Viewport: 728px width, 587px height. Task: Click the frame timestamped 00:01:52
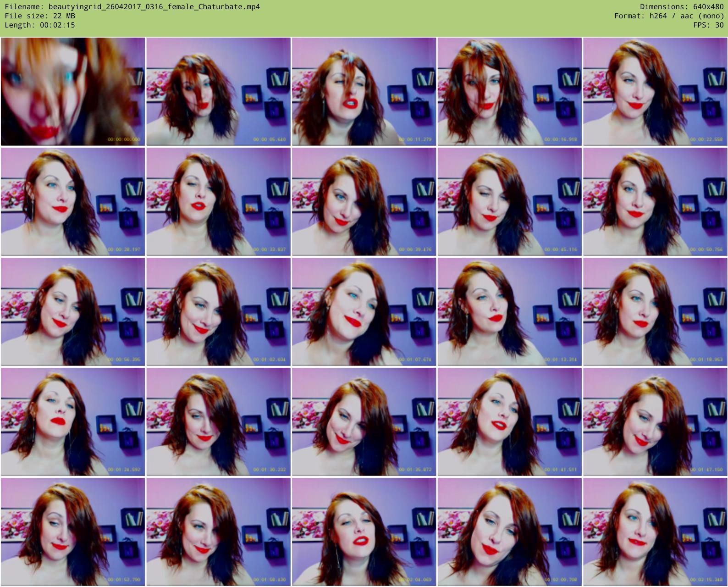pyautogui.click(x=73, y=532)
